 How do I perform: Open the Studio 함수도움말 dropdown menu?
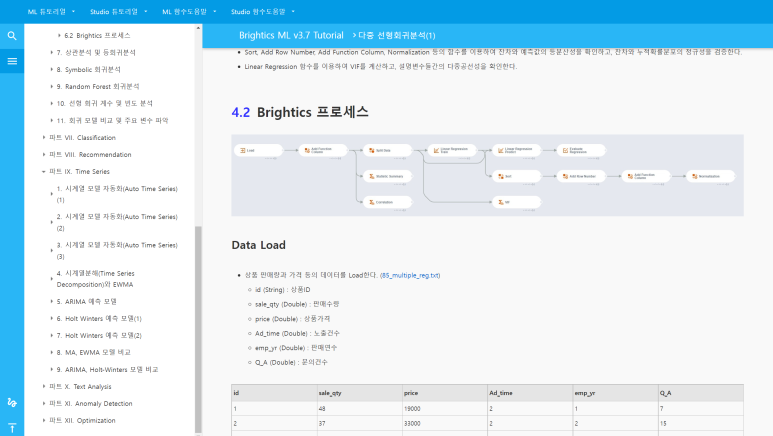[x=263, y=11]
